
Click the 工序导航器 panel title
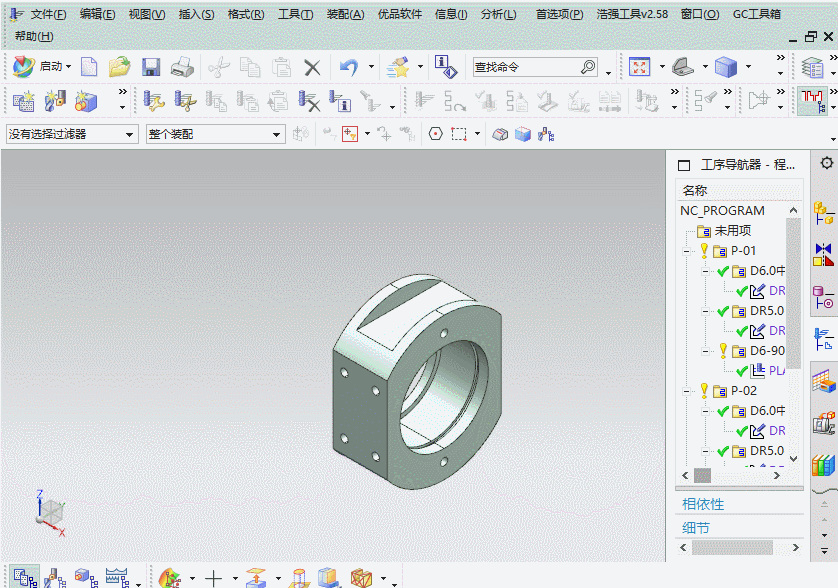[x=748, y=165]
